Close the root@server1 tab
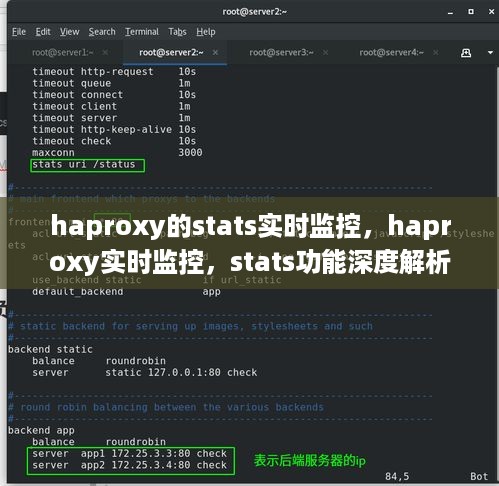Viewport: 499px width, 486px height. coord(105,52)
